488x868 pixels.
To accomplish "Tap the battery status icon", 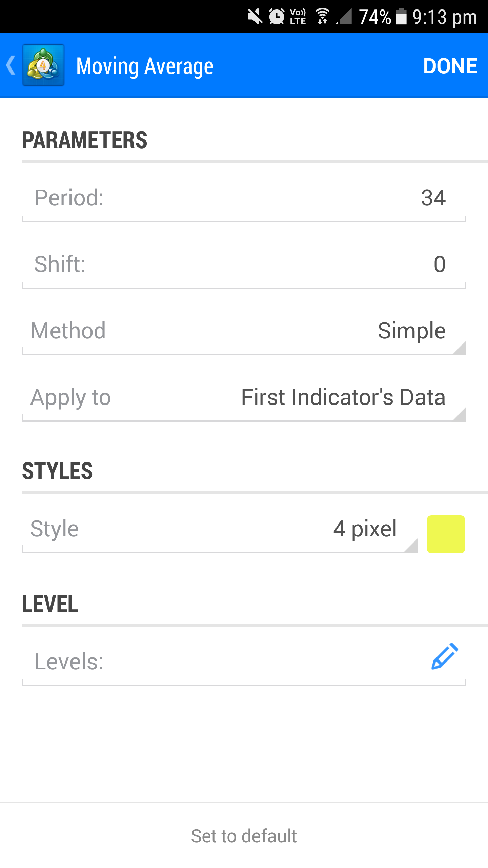I will click(401, 16).
